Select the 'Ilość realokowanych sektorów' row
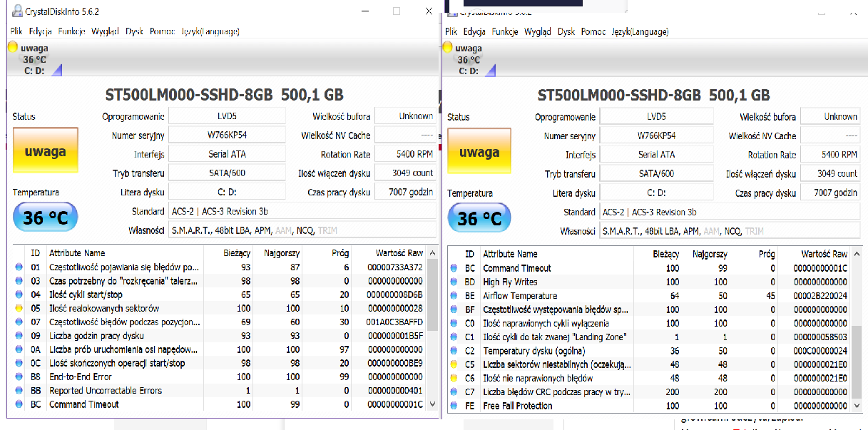868x430 pixels. point(220,308)
